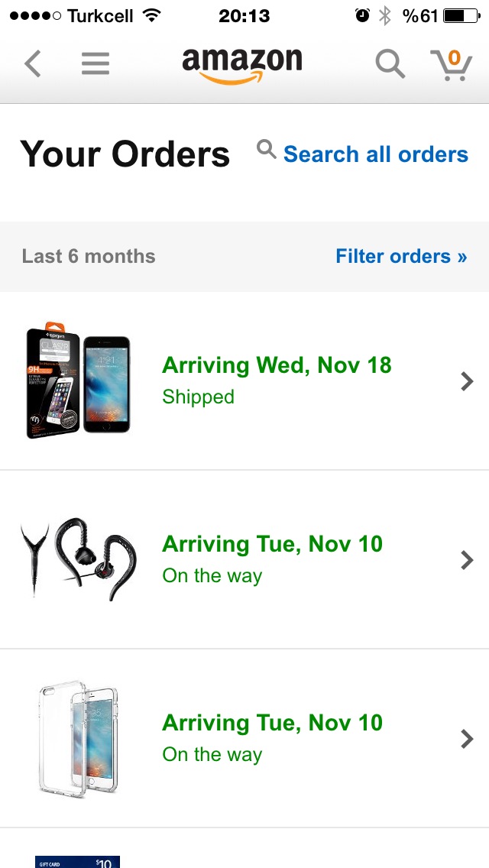Expand the earphones order via its chevron
Image resolution: width=489 pixels, height=868 pixels.
(x=468, y=560)
